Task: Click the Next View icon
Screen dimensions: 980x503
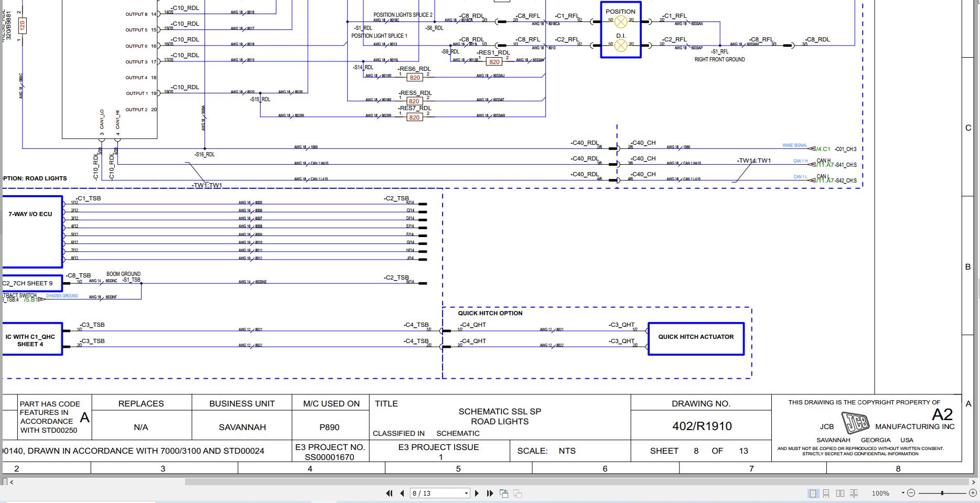Action: tap(517, 493)
